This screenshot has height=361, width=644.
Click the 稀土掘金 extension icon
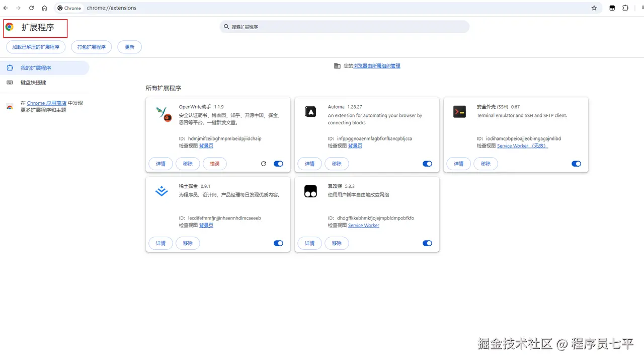[162, 191]
